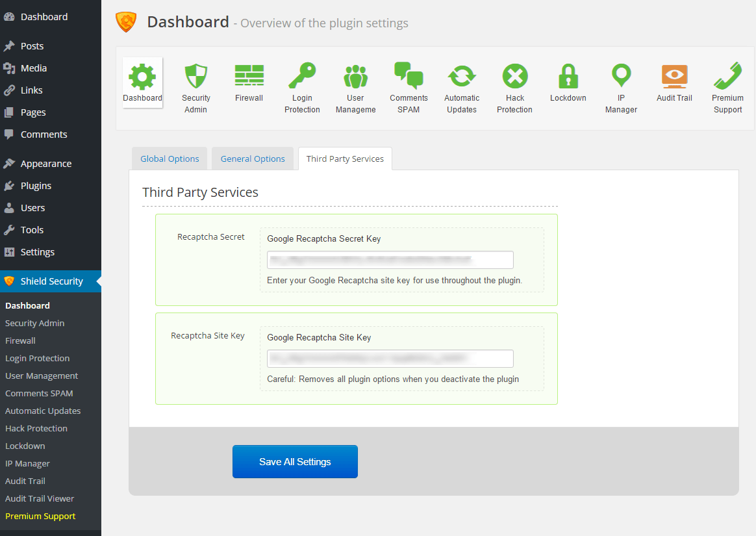
Task: Click the Users person icon
Action: (x=9, y=208)
